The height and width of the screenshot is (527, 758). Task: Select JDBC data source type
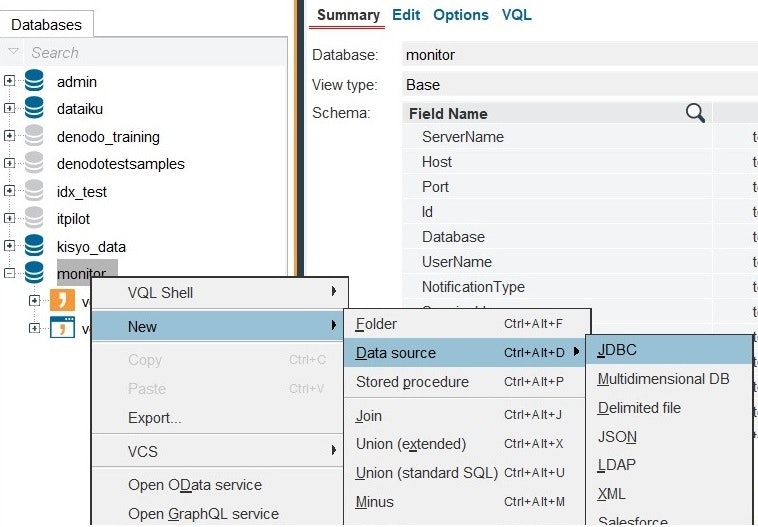pyautogui.click(x=669, y=350)
